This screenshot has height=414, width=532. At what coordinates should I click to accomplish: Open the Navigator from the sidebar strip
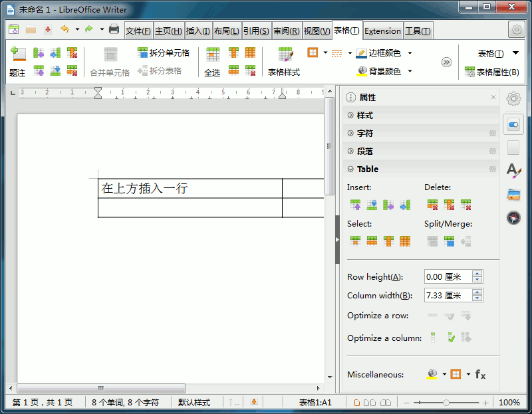(513, 217)
